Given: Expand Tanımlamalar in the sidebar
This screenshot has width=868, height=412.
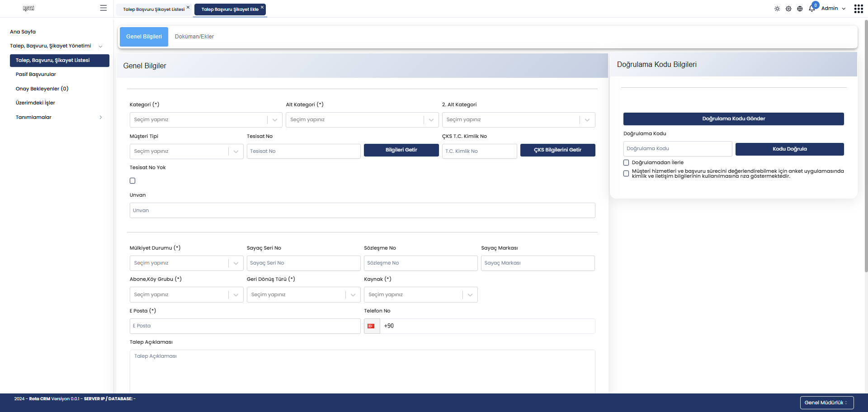Looking at the screenshot, I should (59, 117).
